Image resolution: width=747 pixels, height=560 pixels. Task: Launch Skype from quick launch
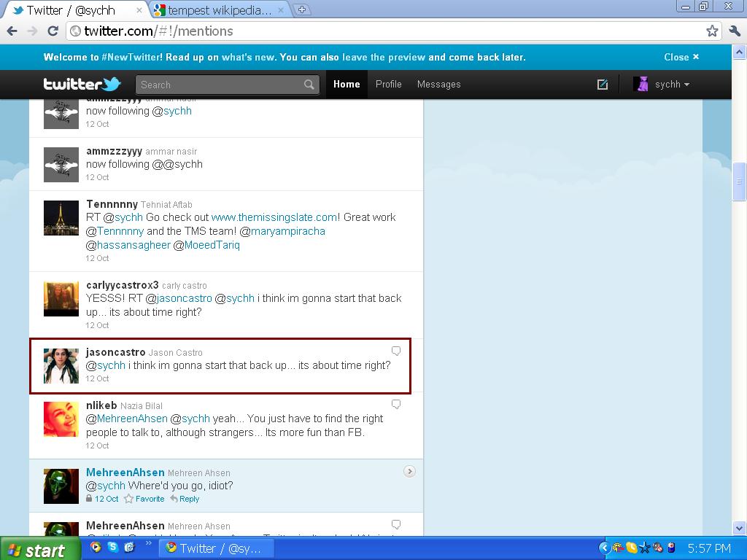112,548
